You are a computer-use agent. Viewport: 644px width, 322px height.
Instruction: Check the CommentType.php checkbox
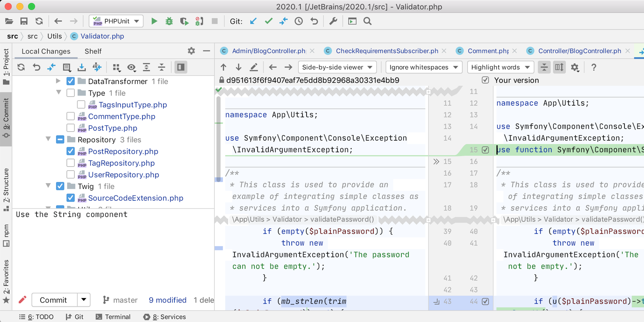tap(70, 116)
